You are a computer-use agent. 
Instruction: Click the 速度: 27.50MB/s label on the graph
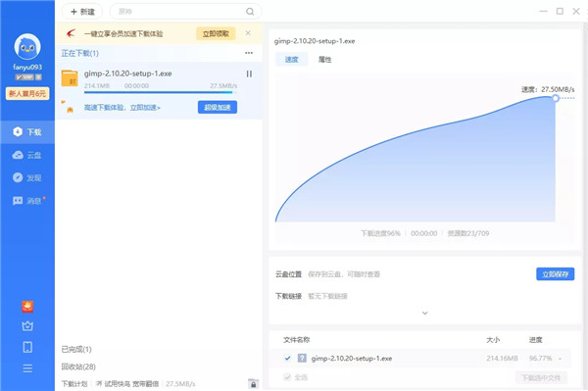tap(548, 89)
